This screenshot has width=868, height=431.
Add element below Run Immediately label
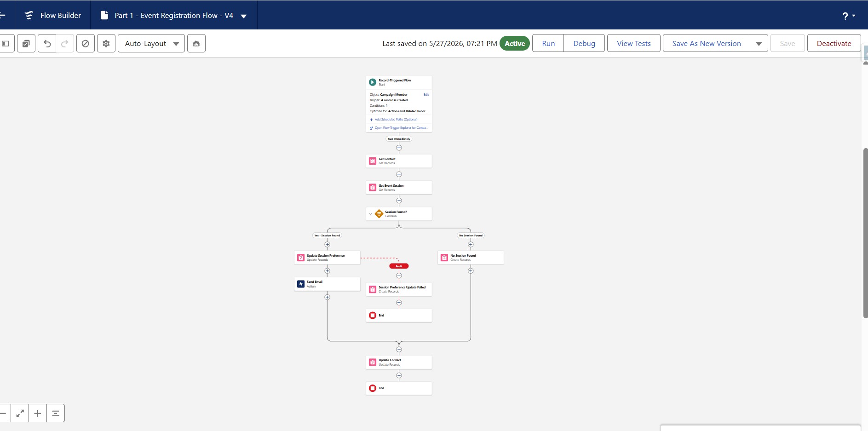click(x=399, y=148)
